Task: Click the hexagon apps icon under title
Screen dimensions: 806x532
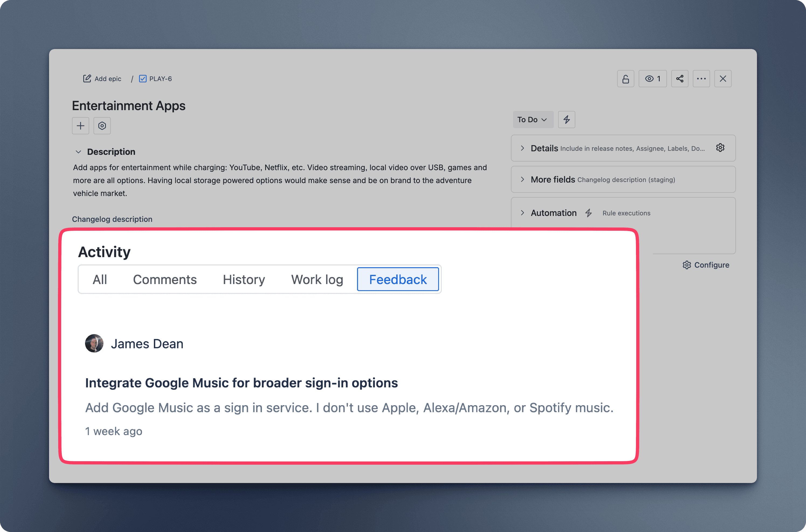Action: point(102,126)
